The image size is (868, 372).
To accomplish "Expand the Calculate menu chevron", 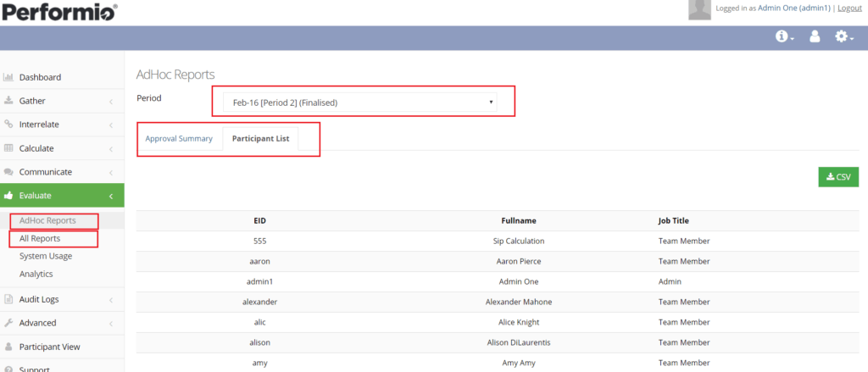I will pos(111,149).
